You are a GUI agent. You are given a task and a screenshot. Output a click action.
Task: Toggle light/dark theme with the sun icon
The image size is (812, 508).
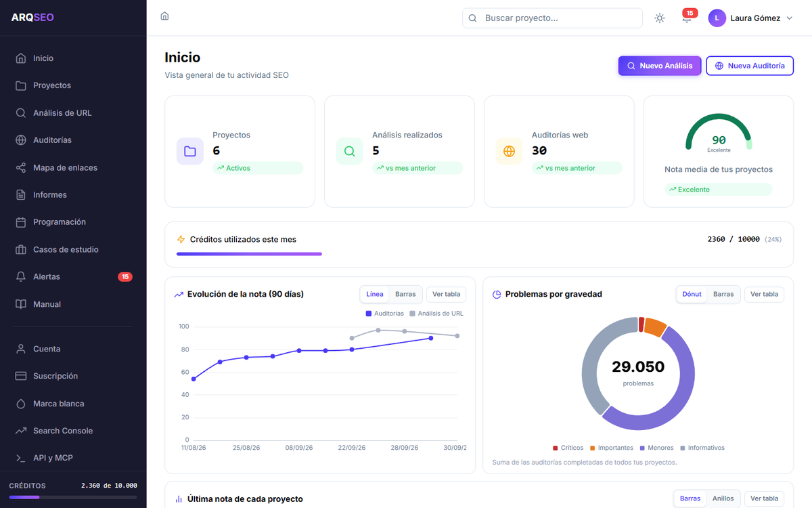[x=660, y=18]
